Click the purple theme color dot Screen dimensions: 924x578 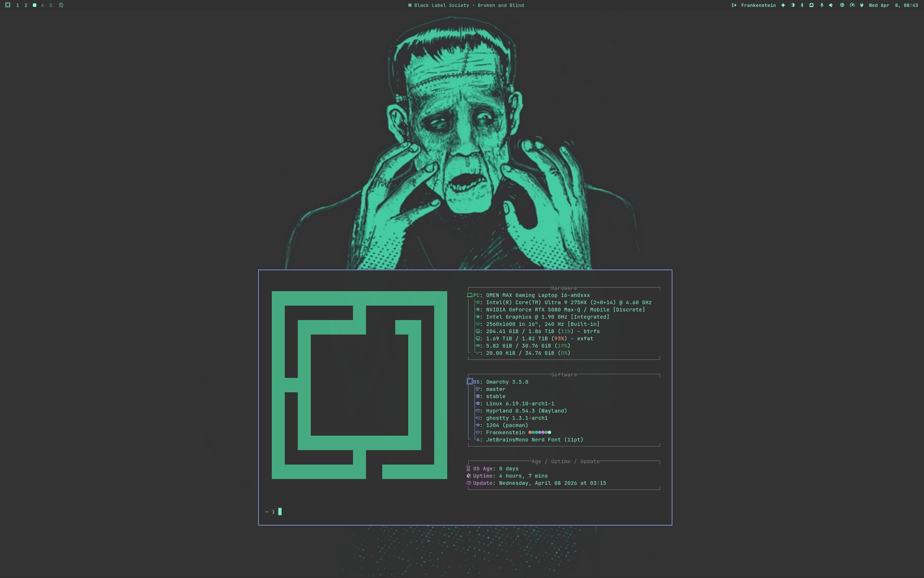point(543,432)
